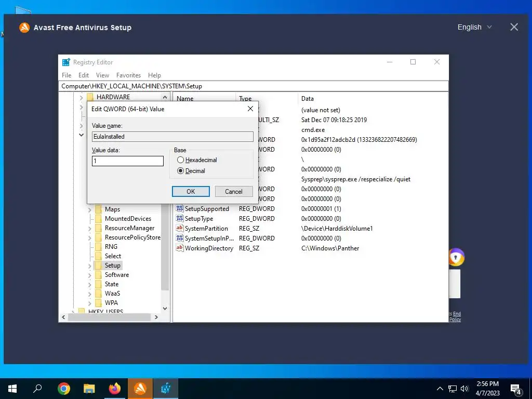Expand the ResourcePolicyStore tree node
This screenshot has height=399, width=532.
89,238
